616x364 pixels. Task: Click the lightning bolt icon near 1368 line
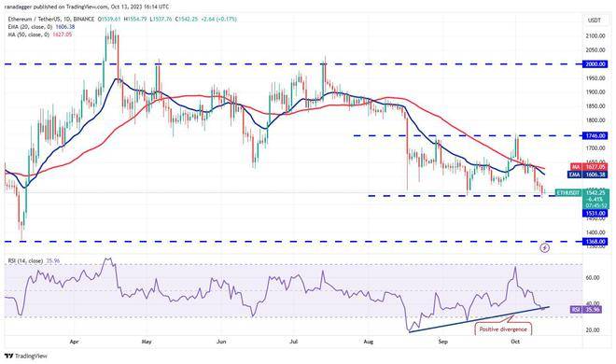(544, 247)
